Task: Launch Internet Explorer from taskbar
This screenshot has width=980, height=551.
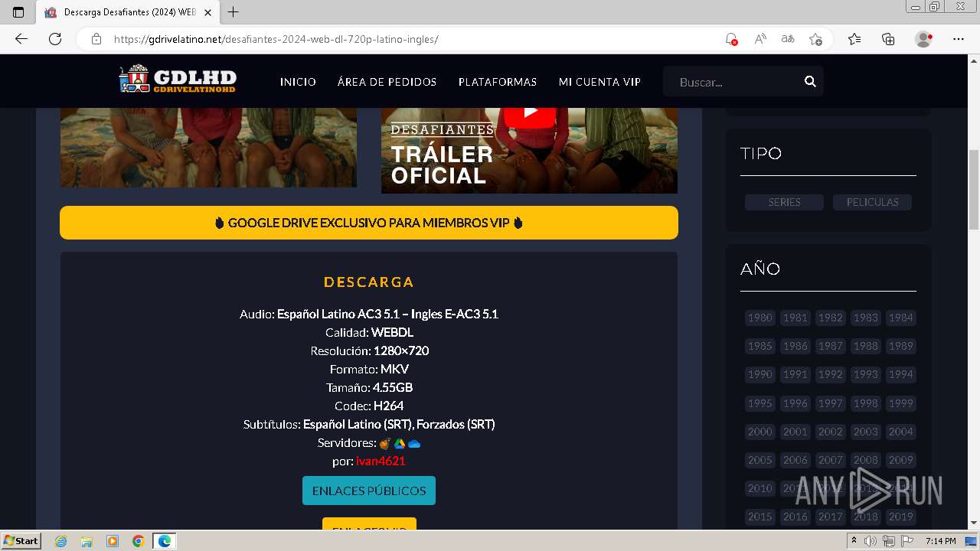Action: (x=60, y=541)
